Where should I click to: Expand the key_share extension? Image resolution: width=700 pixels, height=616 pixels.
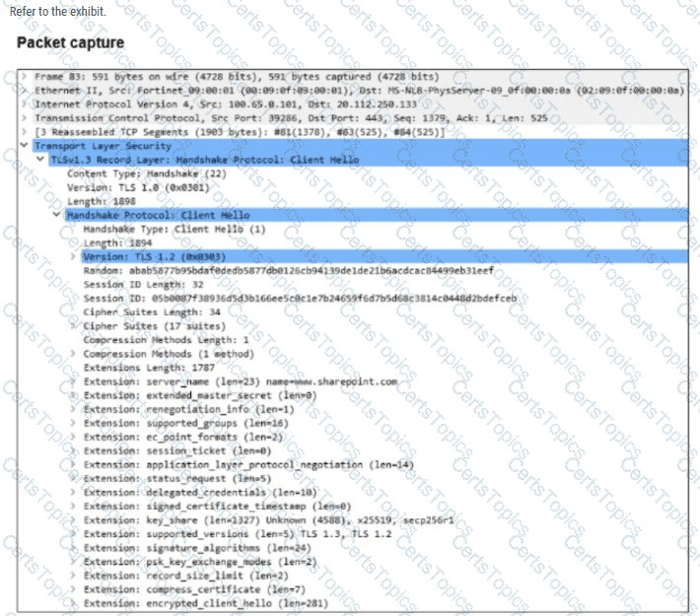point(73,520)
